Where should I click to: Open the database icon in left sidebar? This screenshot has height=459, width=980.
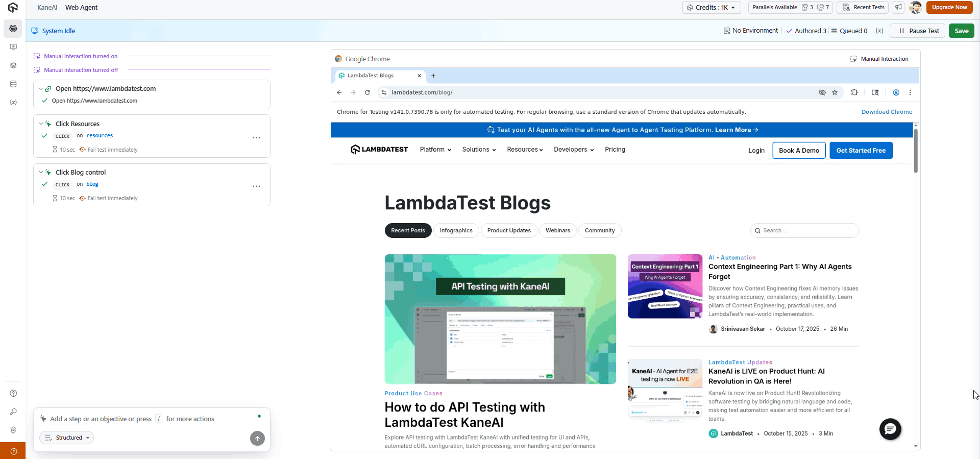click(13, 84)
